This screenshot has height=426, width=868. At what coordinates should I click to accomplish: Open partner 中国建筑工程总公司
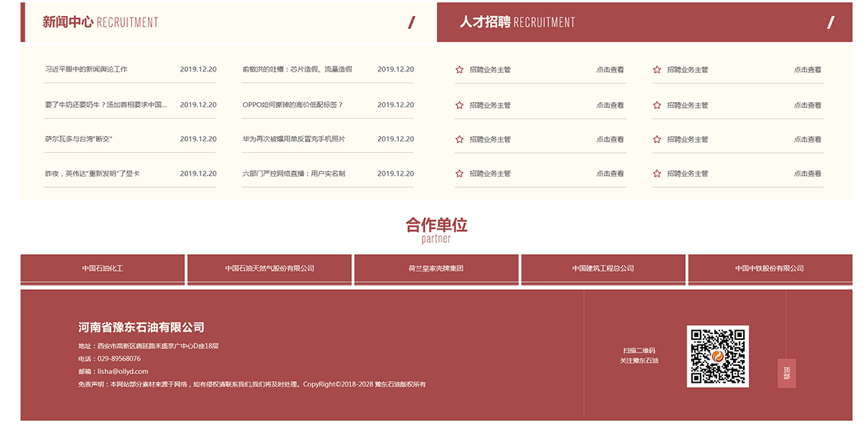603,269
